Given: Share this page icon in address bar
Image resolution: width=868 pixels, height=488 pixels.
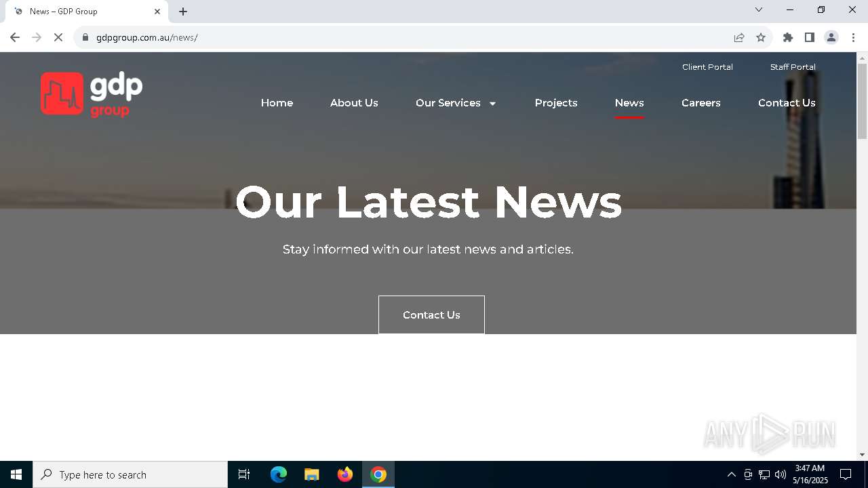Looking at the screenshot, I should [x=739, y=37].
